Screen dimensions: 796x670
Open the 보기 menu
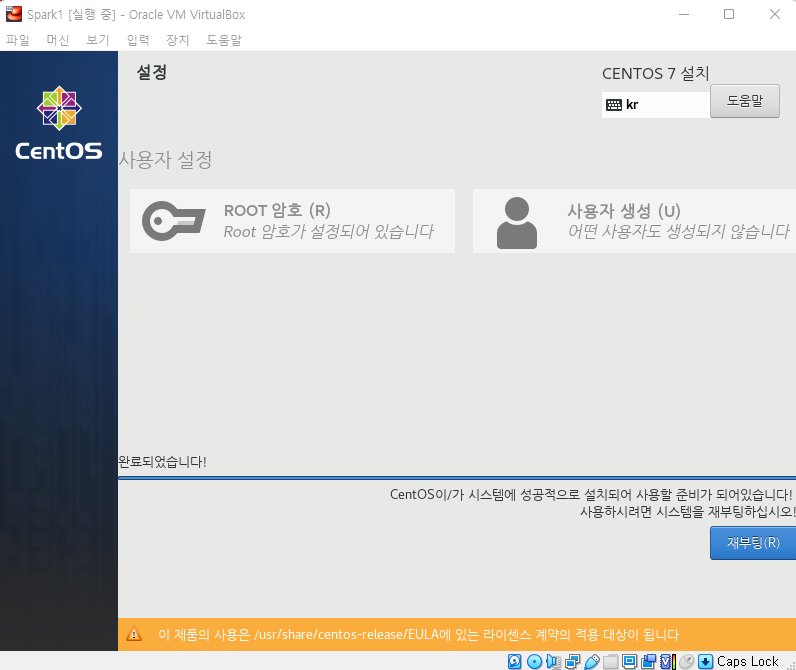point(97,40)
